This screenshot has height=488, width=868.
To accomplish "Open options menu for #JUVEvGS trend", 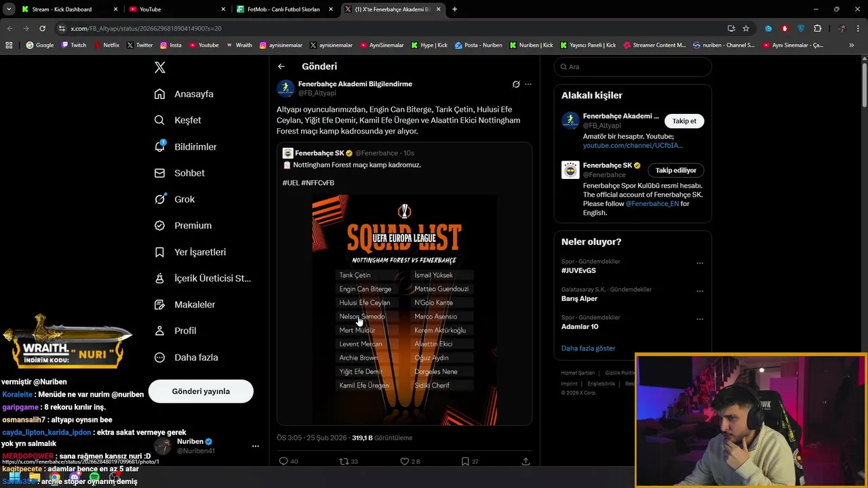I will (700, 264).
